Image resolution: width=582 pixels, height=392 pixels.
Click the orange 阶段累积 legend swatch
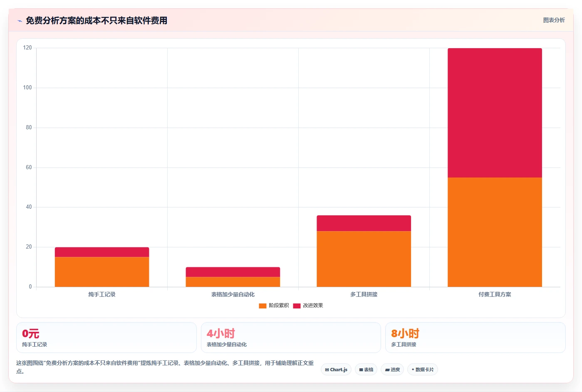point(263,306)
